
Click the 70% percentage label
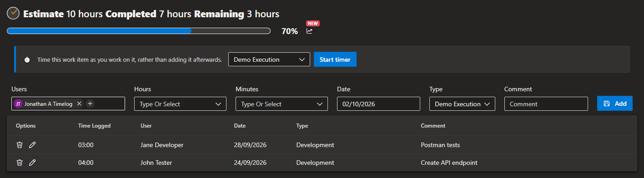point(290,31)
